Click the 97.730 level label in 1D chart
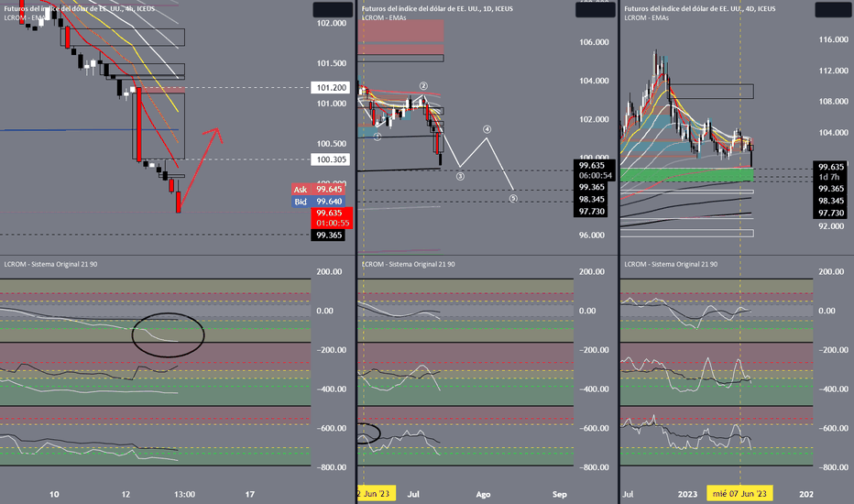Screen dimensions: 854x504 coord(592,212)
